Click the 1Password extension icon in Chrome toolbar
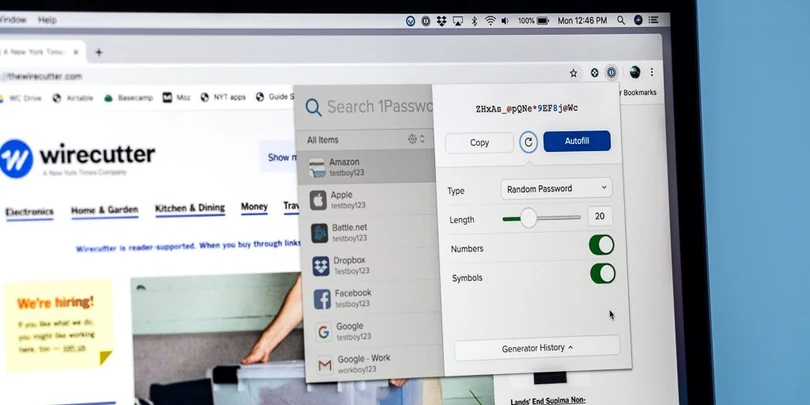 (x=611, y=72)
